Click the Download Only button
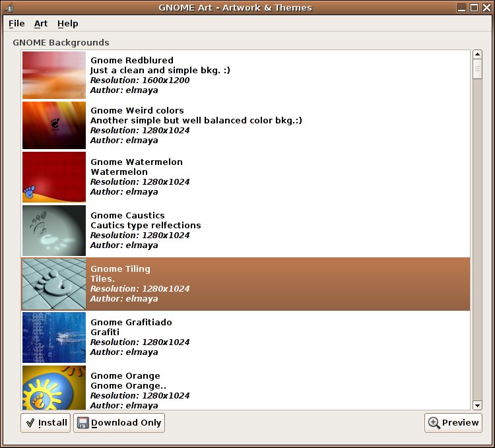The width and height of the screenshot is (495, 448). click(119, 423)
